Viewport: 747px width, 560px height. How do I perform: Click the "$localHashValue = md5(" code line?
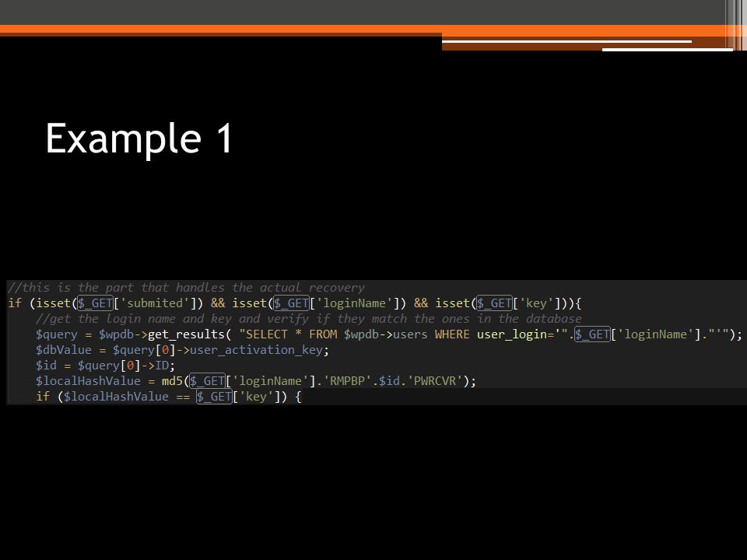[x=256, y=381]
